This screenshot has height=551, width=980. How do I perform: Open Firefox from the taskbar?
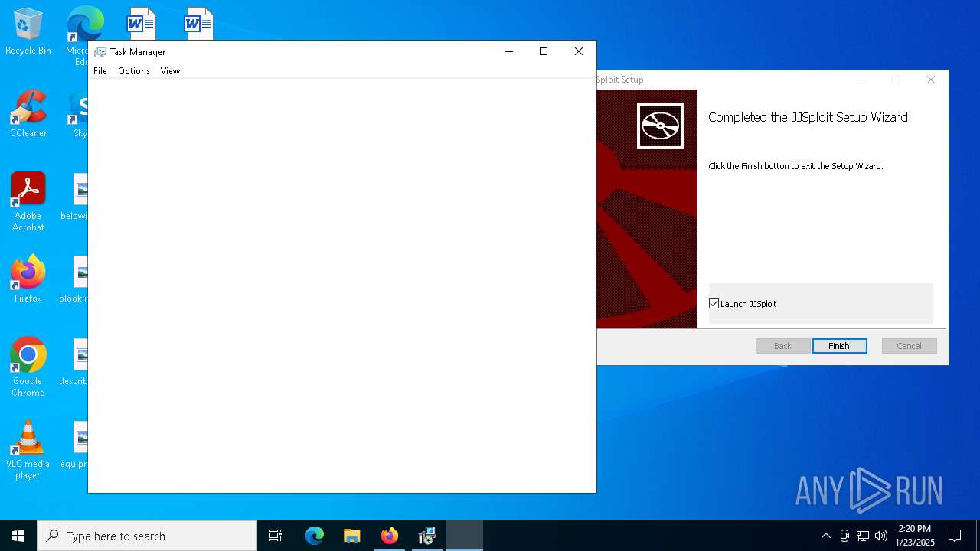point(389,536)
